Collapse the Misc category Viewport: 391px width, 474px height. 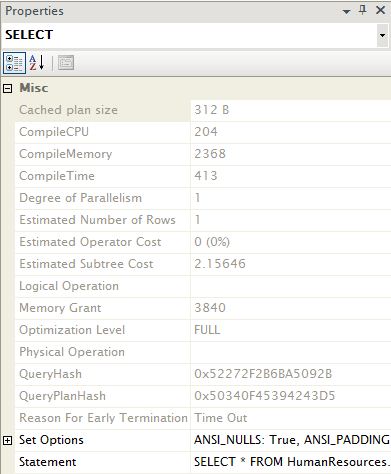click(7, 88)
